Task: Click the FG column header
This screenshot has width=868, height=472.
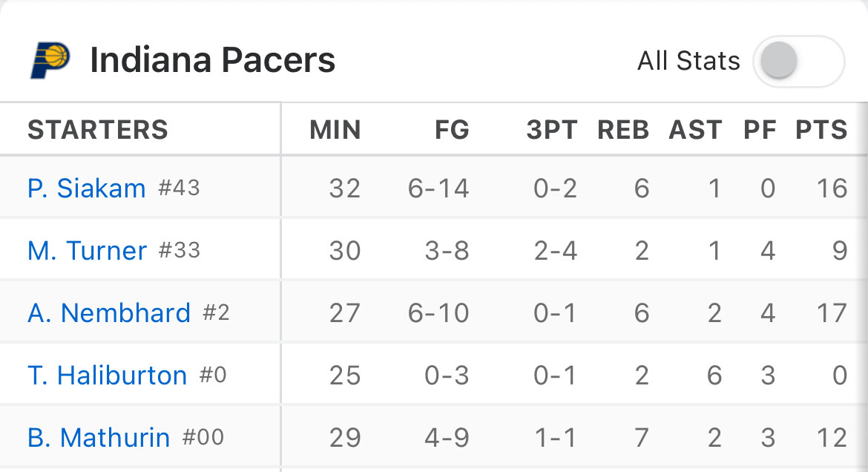Action: (x=452, y=130)
